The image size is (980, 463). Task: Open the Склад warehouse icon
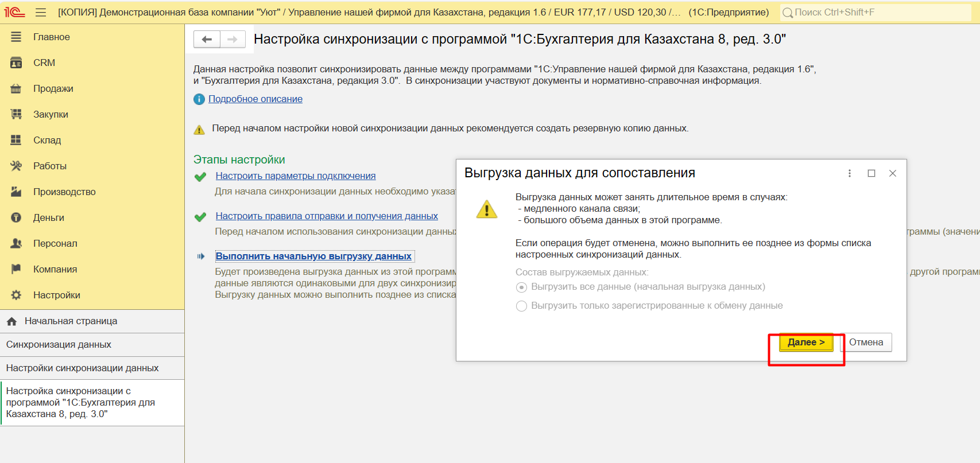[16, 140]
